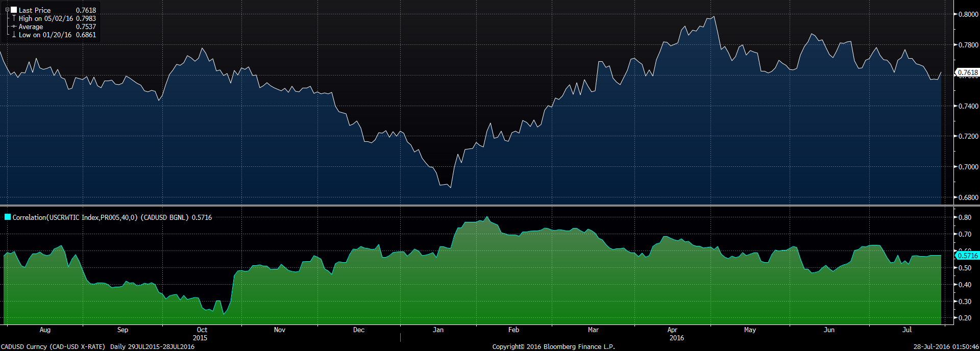The width and height of the screenshot is (980, 351).
Task: Select the Last Price legend label
Action: [35, 10]
